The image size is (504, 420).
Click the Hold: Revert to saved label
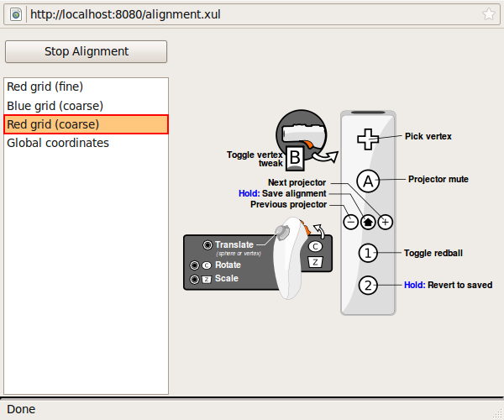click(x=448, y=285)
